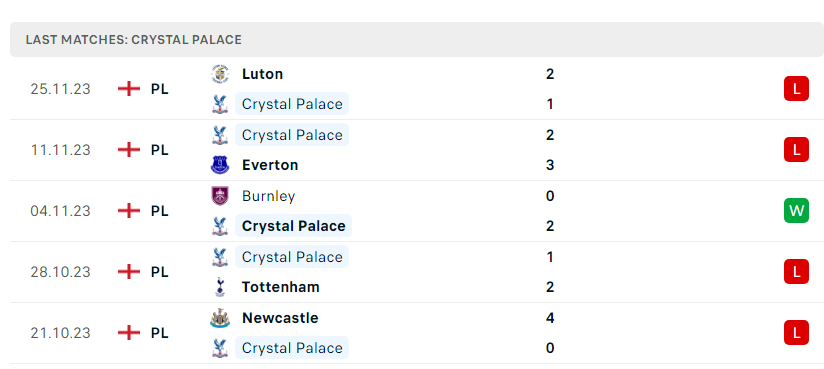
Task: Click red L badge for Tottenham match
Action: pyautogui.click(x=796, y=272)
